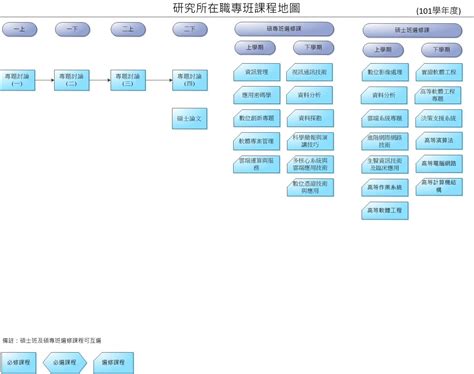Image resolution: width=474 pixels, height=374 pixels.
Task: Click the 科學簡報與演講技巧 elective box
Action: pyautogui.click(x=310, y=141)
